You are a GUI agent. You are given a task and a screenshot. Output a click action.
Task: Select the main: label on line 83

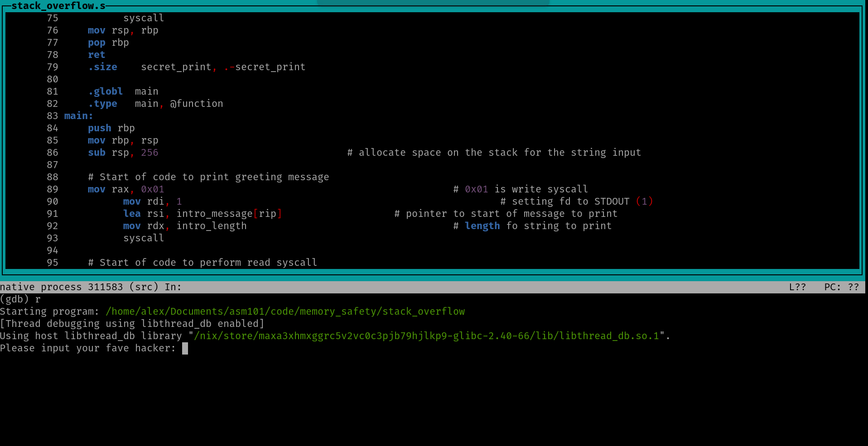(x=77, y=115)
